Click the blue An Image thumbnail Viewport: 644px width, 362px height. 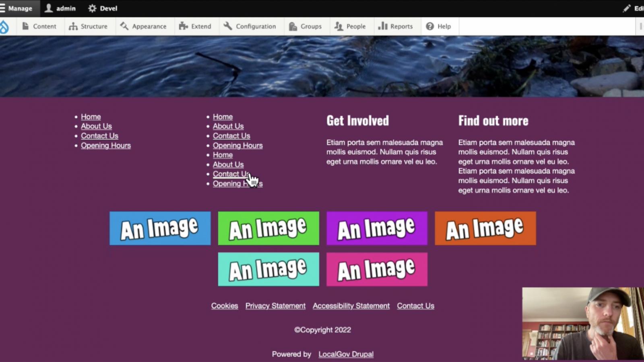click(159, 228)
